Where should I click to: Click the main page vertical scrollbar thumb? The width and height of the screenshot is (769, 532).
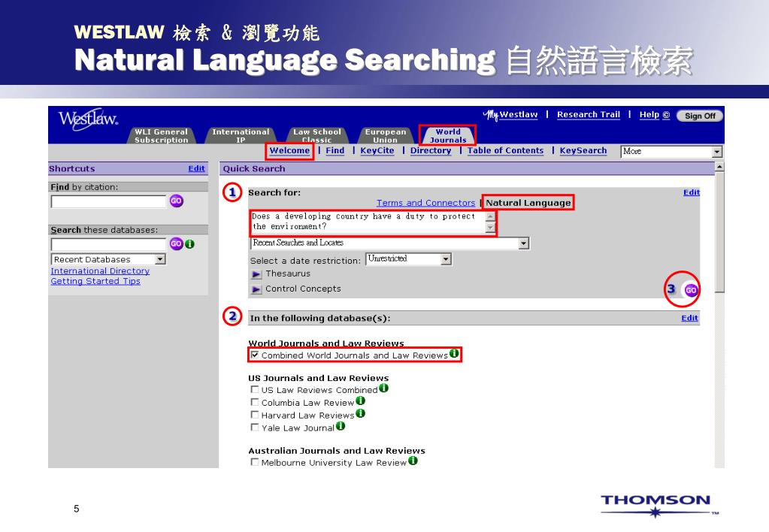719,232
